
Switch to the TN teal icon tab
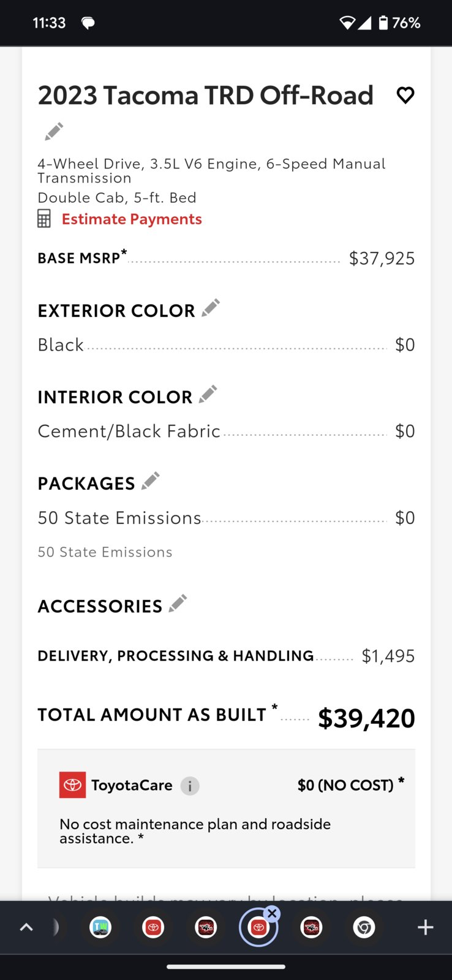coord(100,928)
